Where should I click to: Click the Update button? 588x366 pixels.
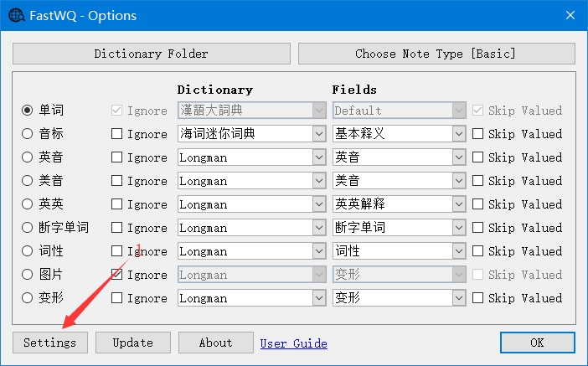coord(132,343)
